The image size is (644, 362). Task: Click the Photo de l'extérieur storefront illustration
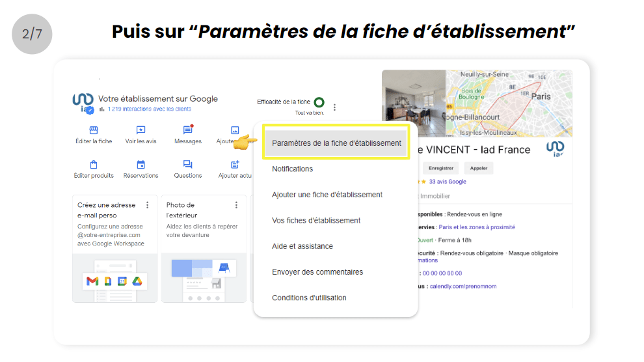tap(204, 278)
